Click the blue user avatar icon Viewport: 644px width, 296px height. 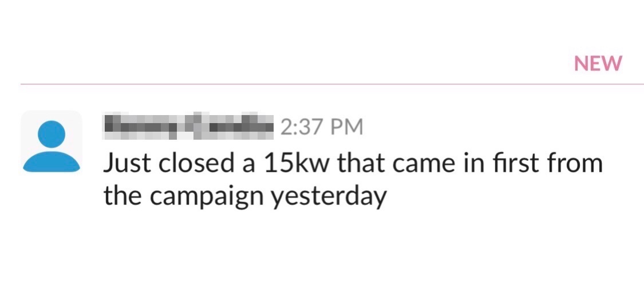pyautogui.click(x=52, y=146)
